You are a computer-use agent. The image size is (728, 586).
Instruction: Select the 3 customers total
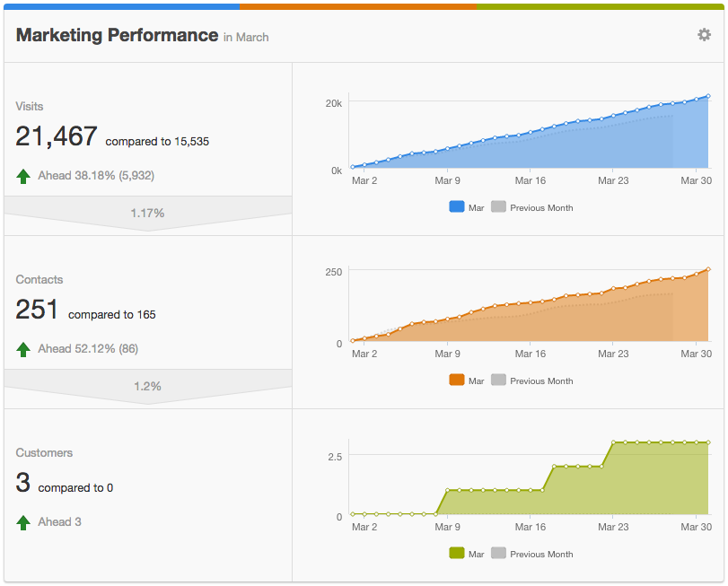click(x=22, y=483)
